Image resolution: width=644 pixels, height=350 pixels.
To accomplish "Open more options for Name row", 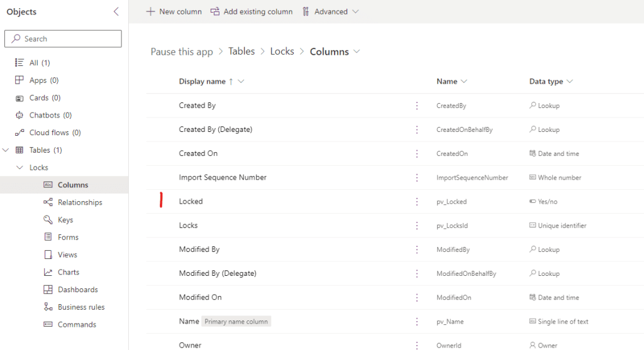I will pyautogui.click(x=417, y=322).
